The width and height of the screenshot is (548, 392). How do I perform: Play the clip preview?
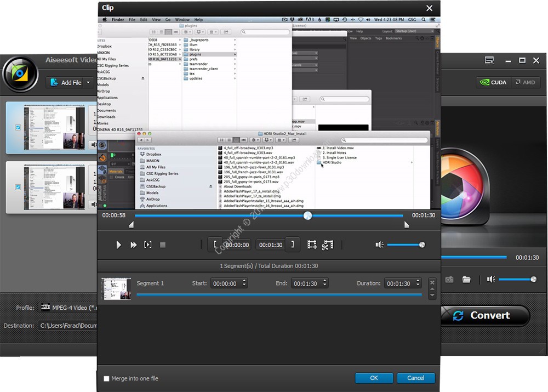click(118, 245)
